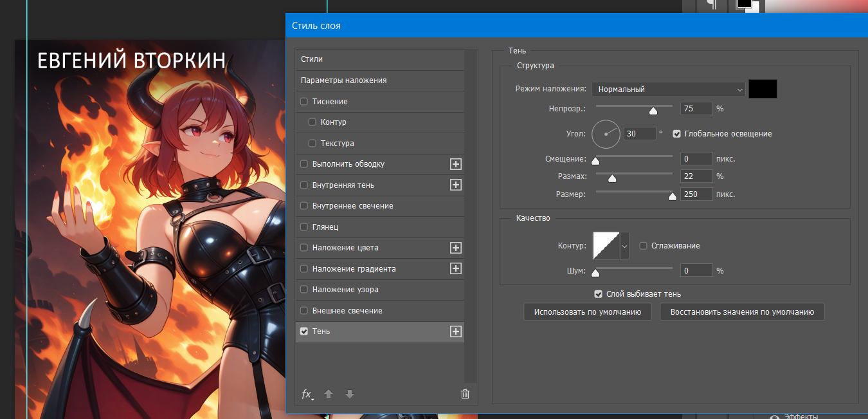Uncheck Слой выбивает тень option
The image size is (868, 419).
[599, 294]
